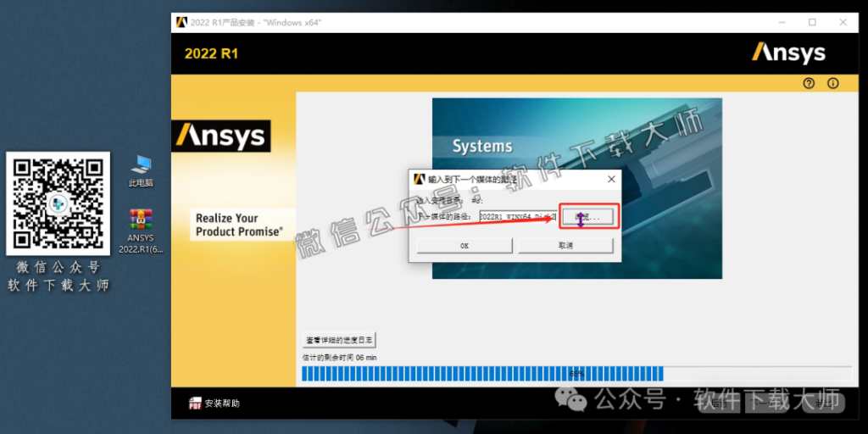Maximize the installer window
The image size is (868, 434).
point(812,22)
